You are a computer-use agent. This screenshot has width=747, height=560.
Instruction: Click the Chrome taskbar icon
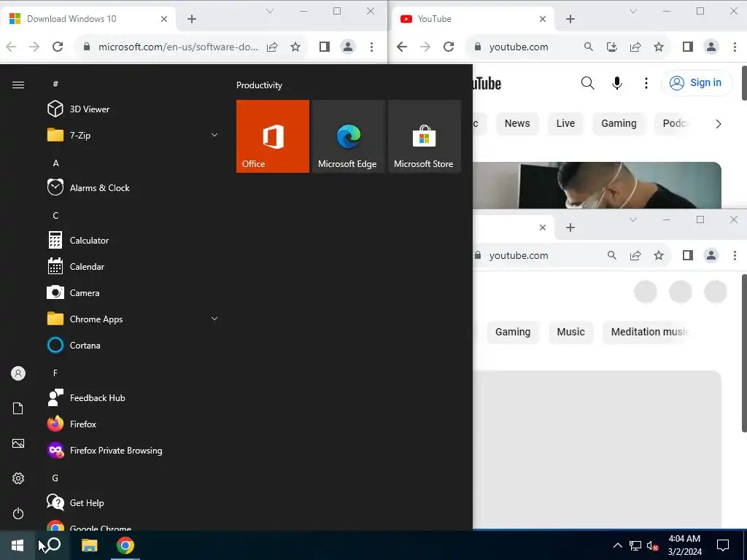[125, 545]
